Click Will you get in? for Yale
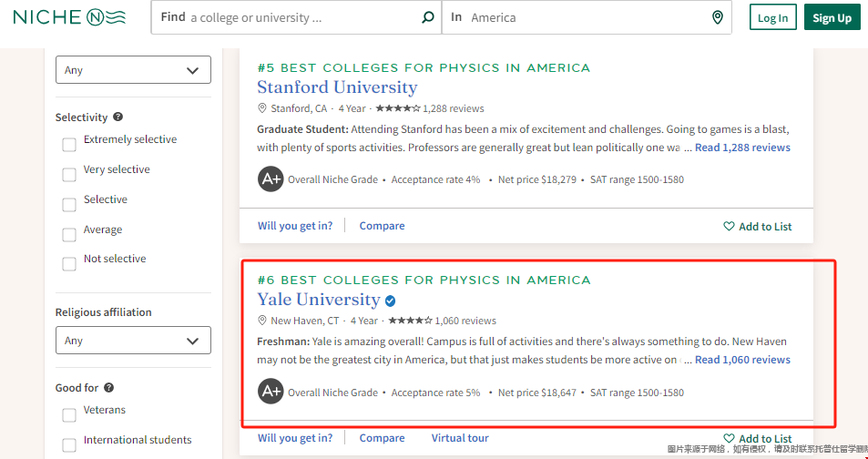This screenshot has height=459, width=868. point(295,438)
